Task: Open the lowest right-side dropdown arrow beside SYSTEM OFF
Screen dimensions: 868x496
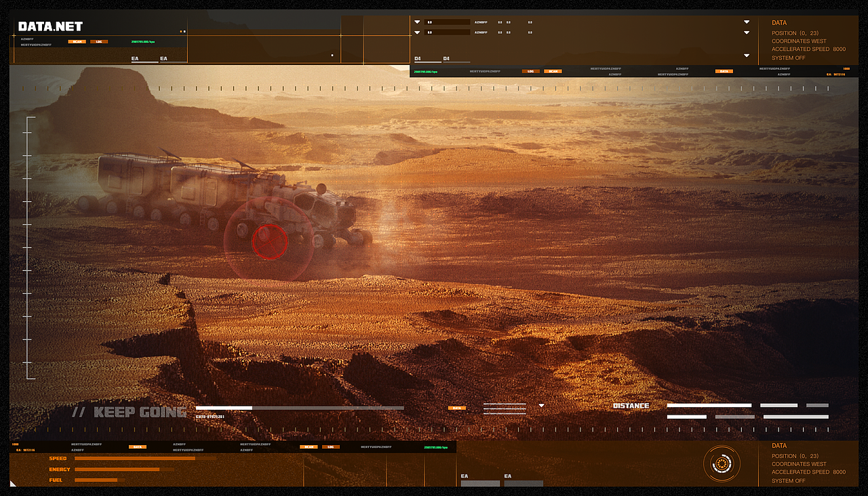Action: 747,56
